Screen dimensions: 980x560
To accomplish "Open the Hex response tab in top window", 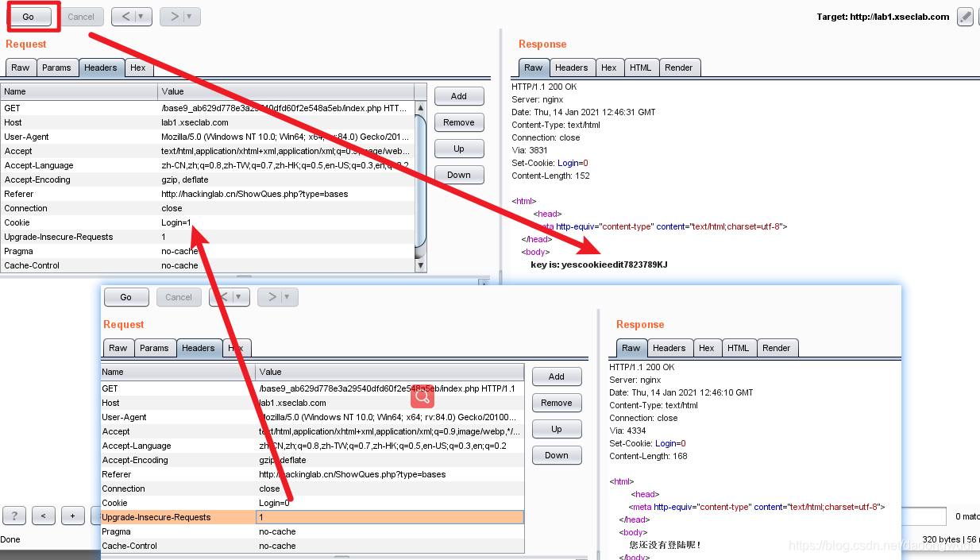I will coord(609,68).
